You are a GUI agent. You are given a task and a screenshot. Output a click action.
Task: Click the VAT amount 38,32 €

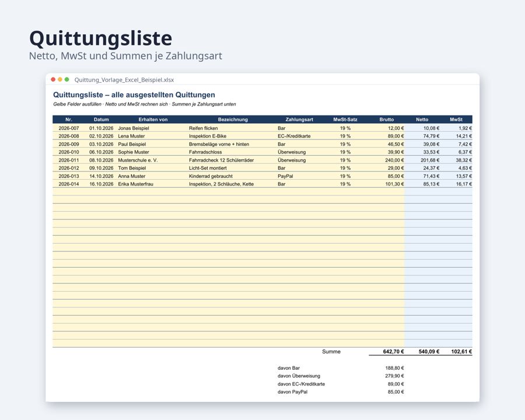[x=464, y=160]
